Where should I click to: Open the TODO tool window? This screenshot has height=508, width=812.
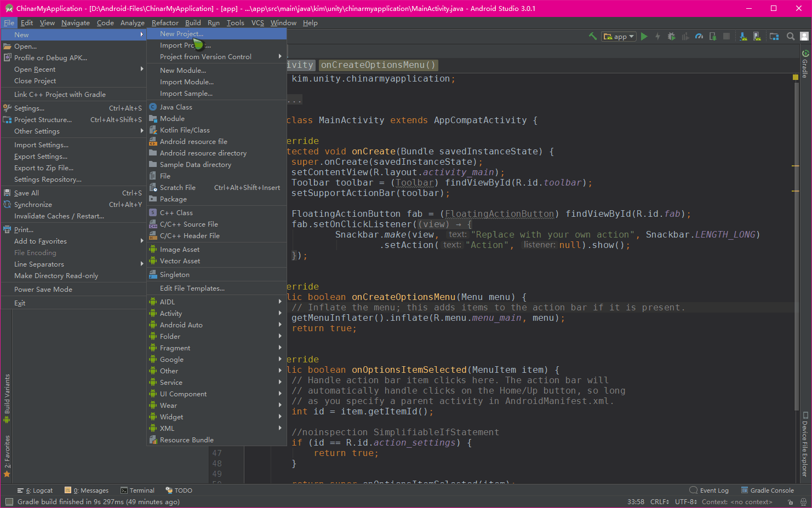[179, 490]
